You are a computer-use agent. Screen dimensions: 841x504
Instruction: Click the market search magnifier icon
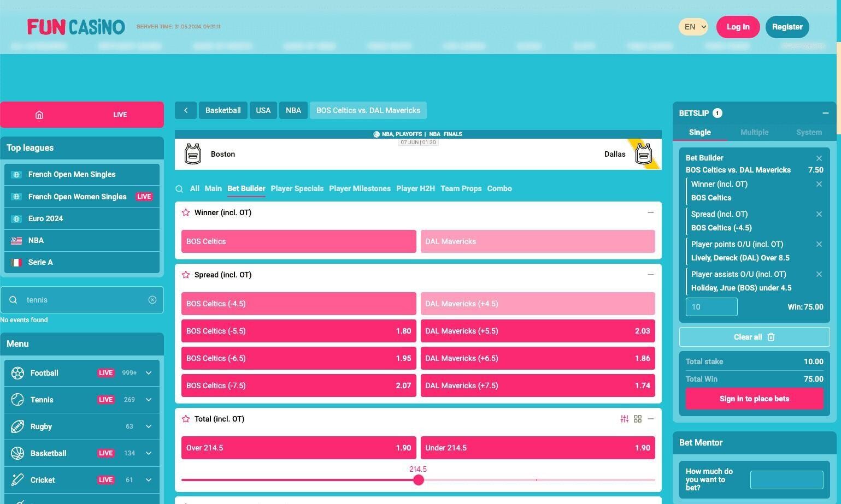(179, 189)
